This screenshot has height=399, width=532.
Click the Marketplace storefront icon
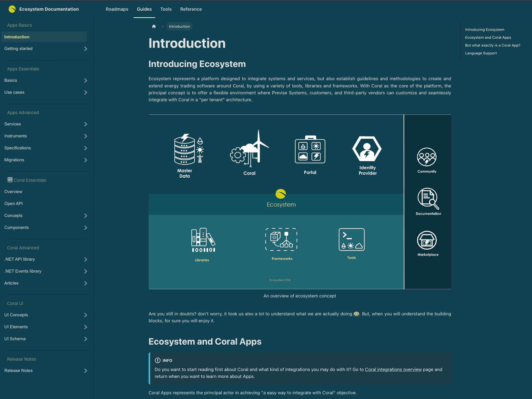427,241
